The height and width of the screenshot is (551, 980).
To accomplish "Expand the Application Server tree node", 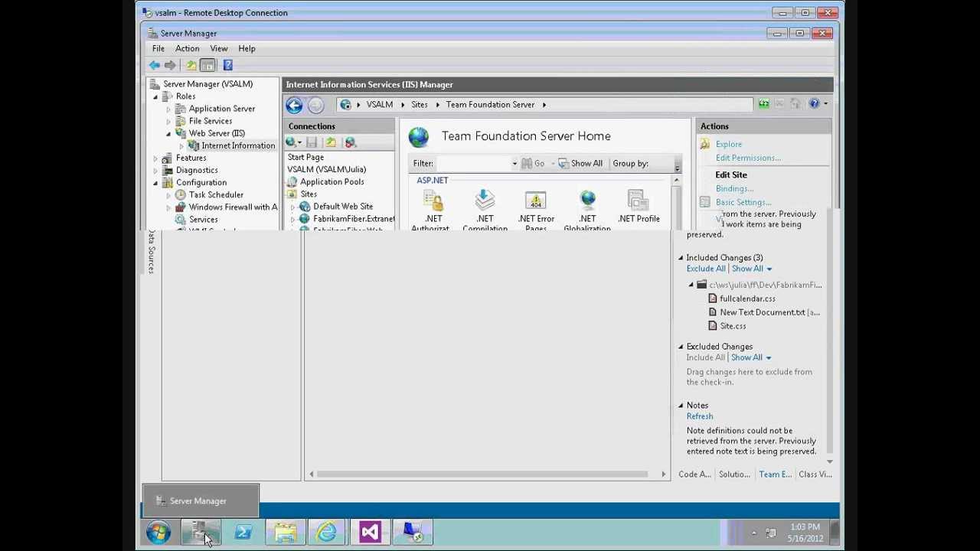I will (168, 109).
